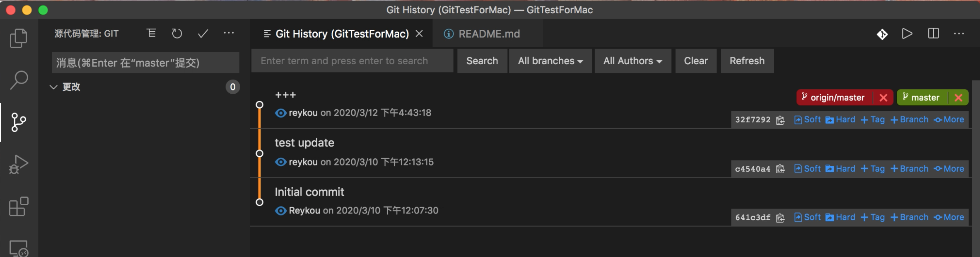This screenshot has height=257, width=980.
Task: Open the Source Control view in activity bar
Action: tap(18, 122)
